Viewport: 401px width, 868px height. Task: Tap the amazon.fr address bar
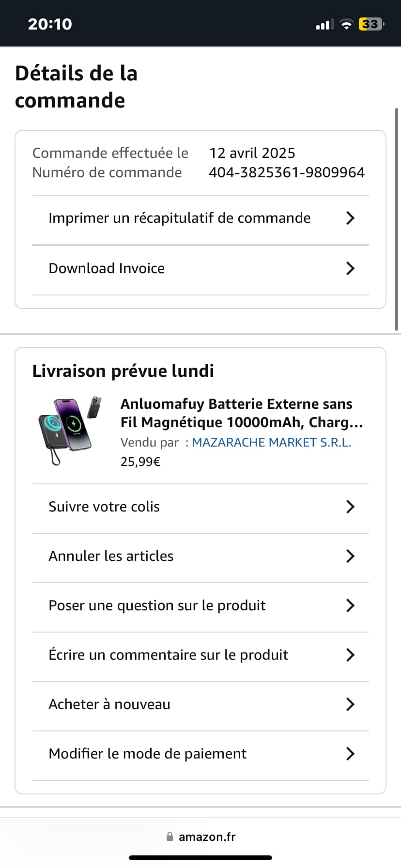pos(200,837)
